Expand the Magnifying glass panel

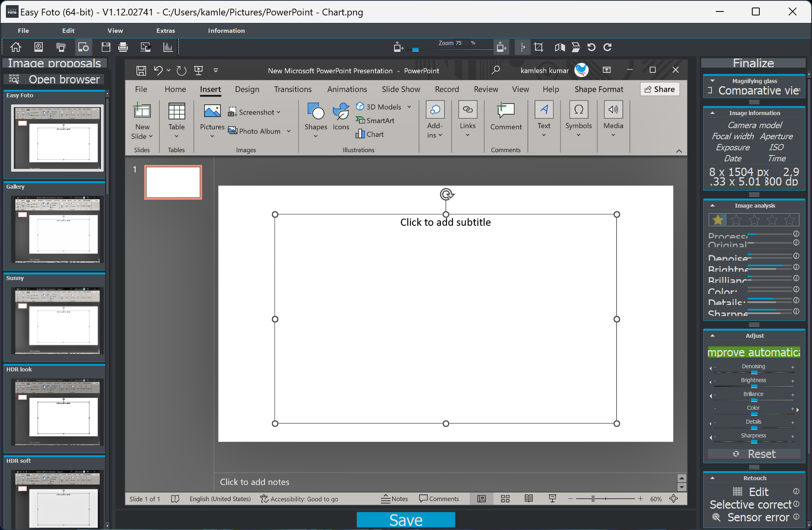point(712,81)
